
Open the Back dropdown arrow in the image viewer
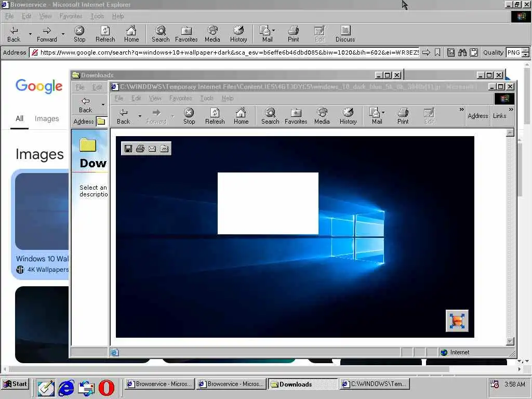139,116
